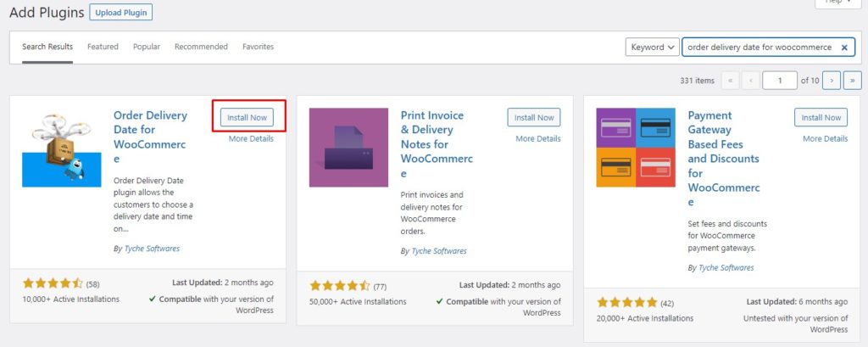Click the 'Add Plugins' page heading
The width and height of the screenshot is (868, 347).
coord(47,12)
